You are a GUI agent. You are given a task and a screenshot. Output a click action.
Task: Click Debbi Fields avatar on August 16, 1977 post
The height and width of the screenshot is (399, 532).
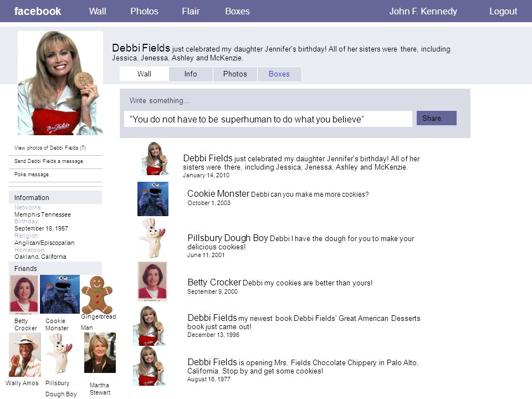pos(149,366)
